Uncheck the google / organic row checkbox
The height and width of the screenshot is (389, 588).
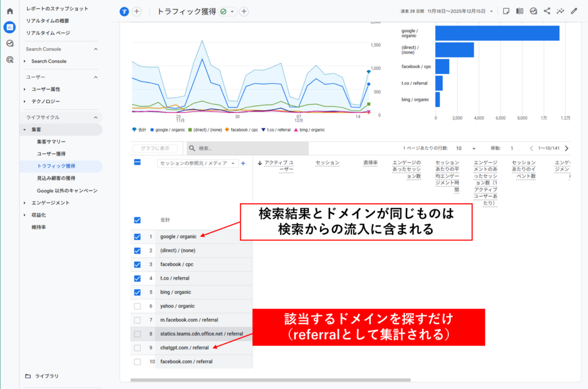tap(137, 236)
